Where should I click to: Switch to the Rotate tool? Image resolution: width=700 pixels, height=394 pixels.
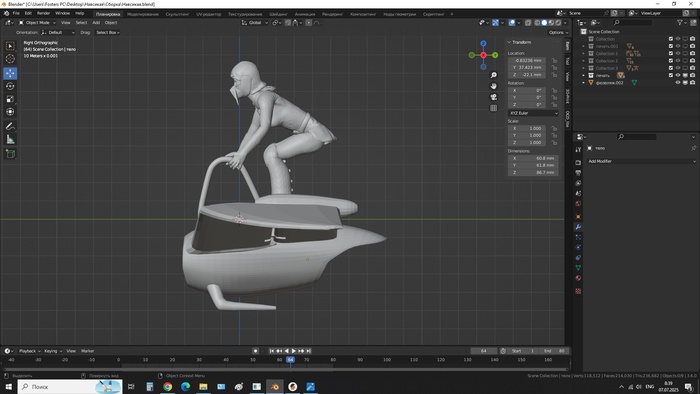click(10, 86)
